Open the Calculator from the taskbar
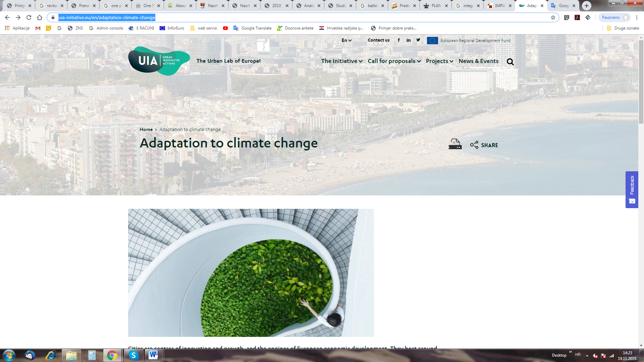This screenshot has height=362, width=644. (92, 355)
